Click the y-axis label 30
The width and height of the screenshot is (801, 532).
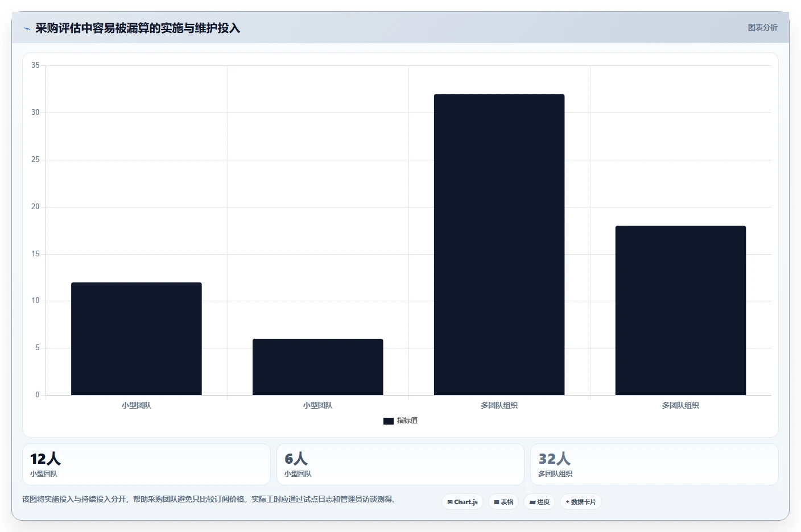tap(35, 113)
